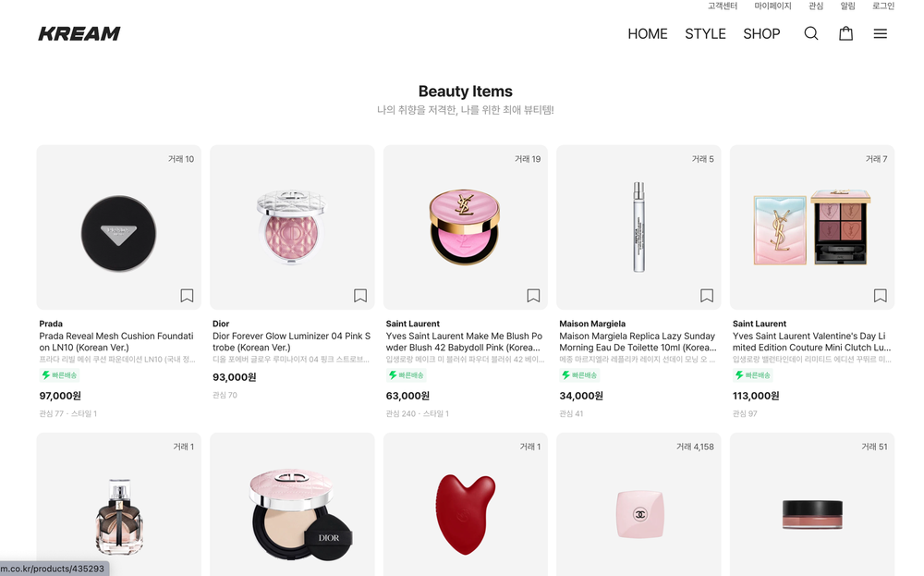Bookmark the Maison Margiela Lazy Sunday perfume
The width and height of the screenshot is (924, 576).
pyautogui.click(x=707, y=295)
